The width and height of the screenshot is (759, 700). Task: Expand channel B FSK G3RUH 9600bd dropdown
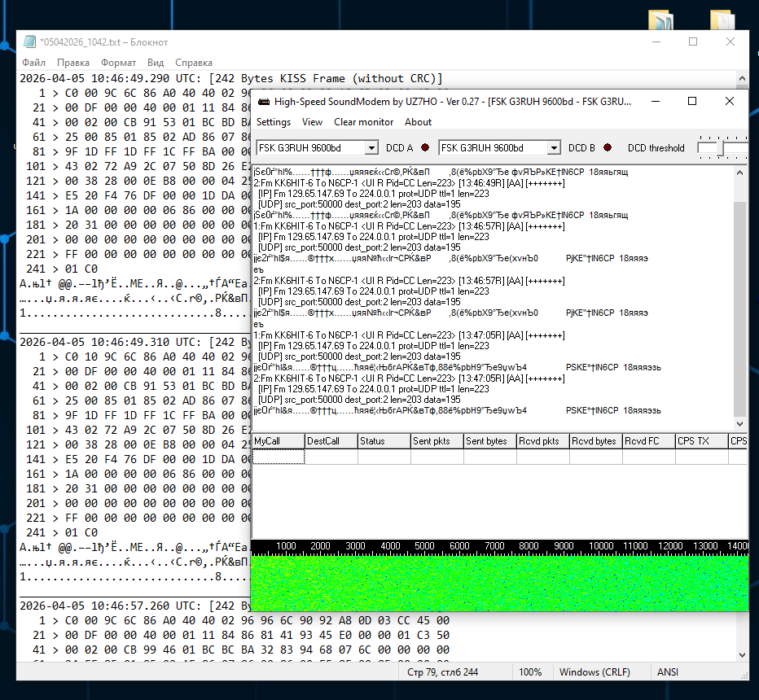(554, 148)
